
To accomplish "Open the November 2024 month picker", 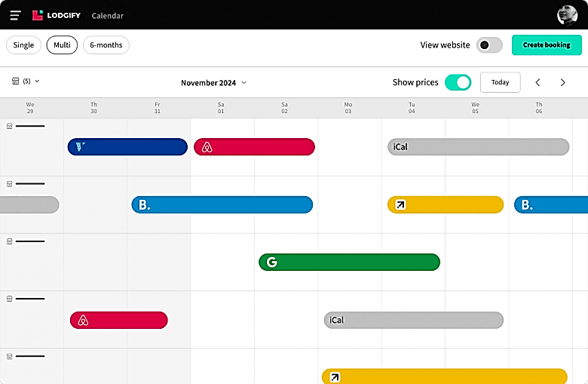I will tap(213, 82).
